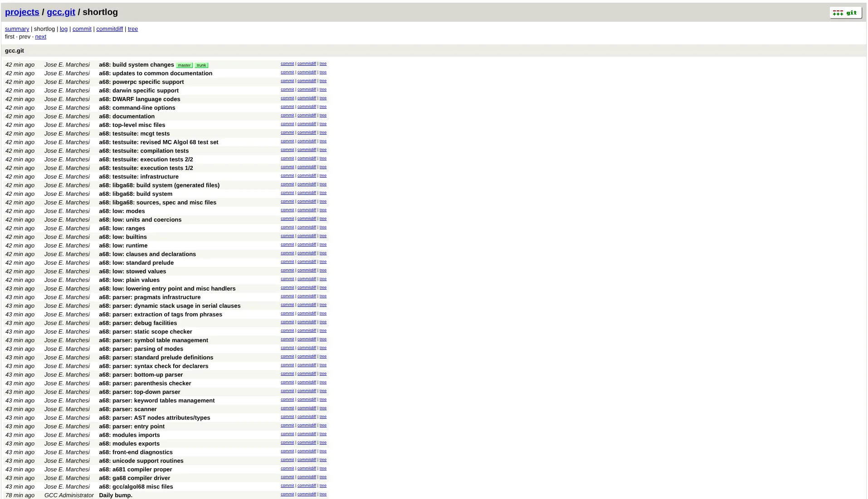Image resolution: width=868 pixels, height=499 pixels.
Task: Open commit 'a68: build system changes'
Action: 136,65
